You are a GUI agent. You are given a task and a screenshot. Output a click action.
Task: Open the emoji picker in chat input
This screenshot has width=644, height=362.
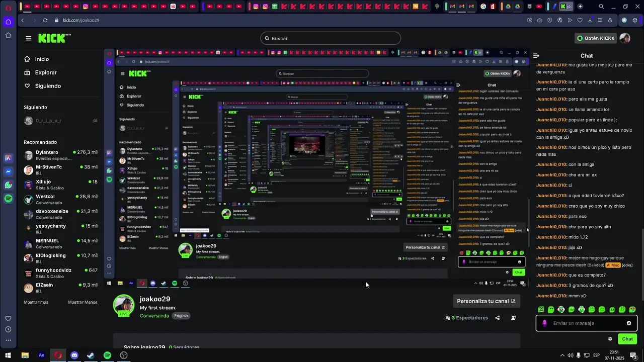coord(629,323)
